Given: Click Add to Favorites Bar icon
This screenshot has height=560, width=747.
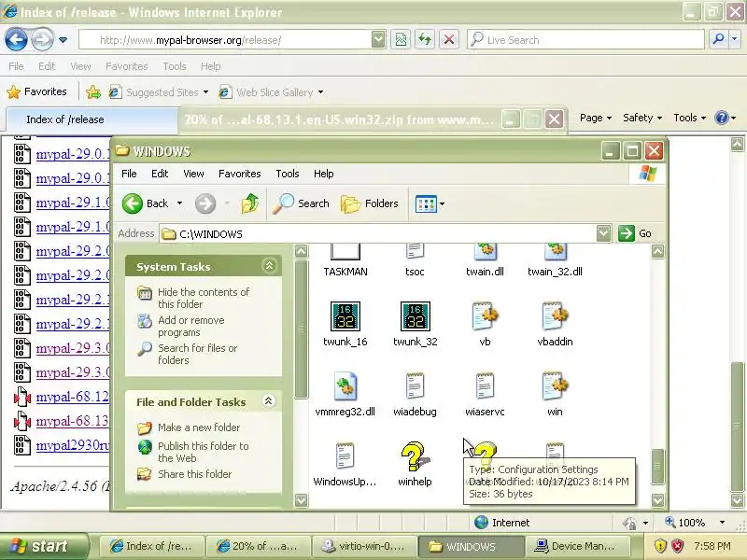Looking at the screenshot, I should pos(93,91).
